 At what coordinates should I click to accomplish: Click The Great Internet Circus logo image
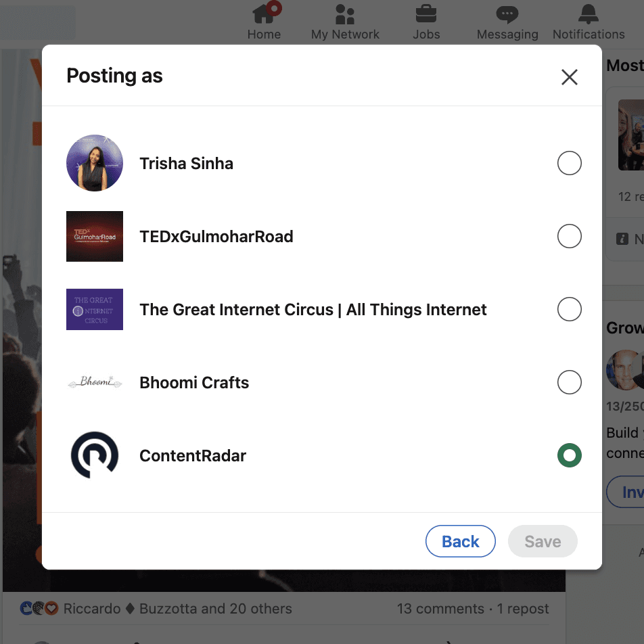[x=95, y=309]
